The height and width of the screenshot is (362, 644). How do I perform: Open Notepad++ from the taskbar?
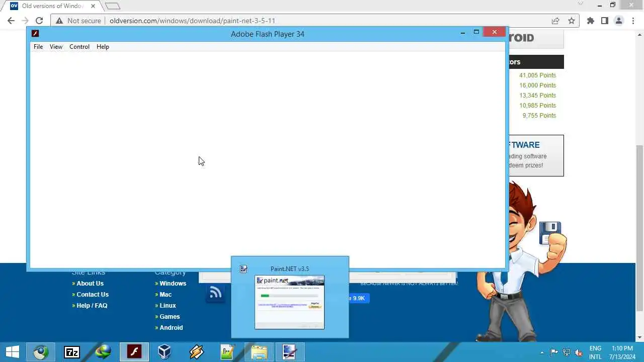click(x=227, y=352)
